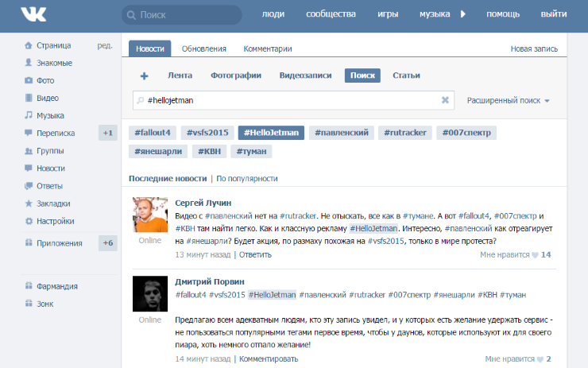The image size is (588, 368).
Task: Click the plus icon to add a news tab
Action: (145, 76)
